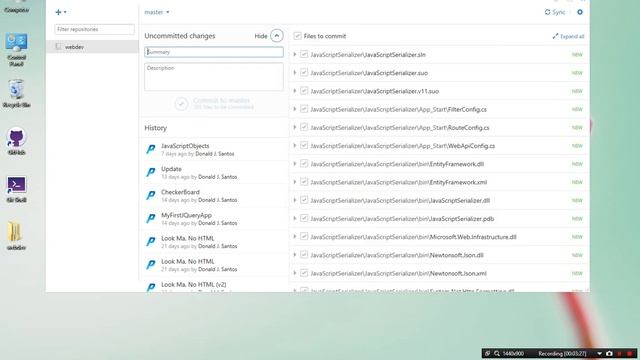Open the master branch dropdown
The width and height of the screenshot is (640, 360).
click(157, 12)
